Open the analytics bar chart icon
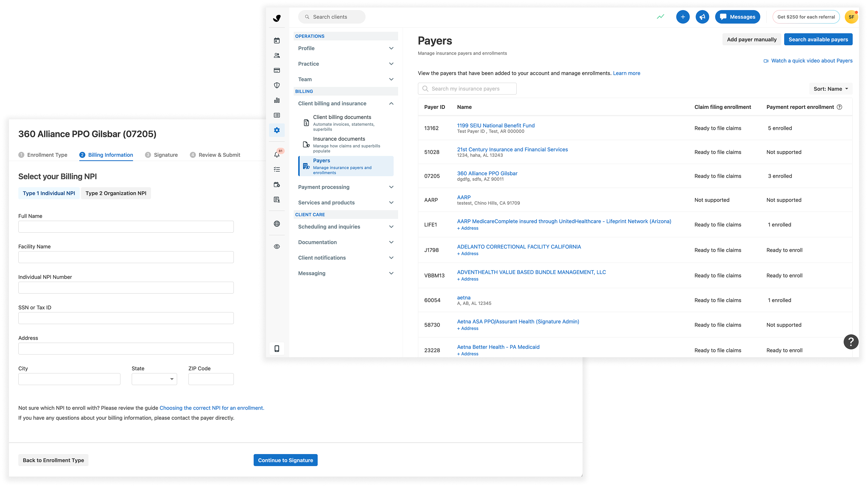This screenshot has width=868, height=487. click(277, 100)
